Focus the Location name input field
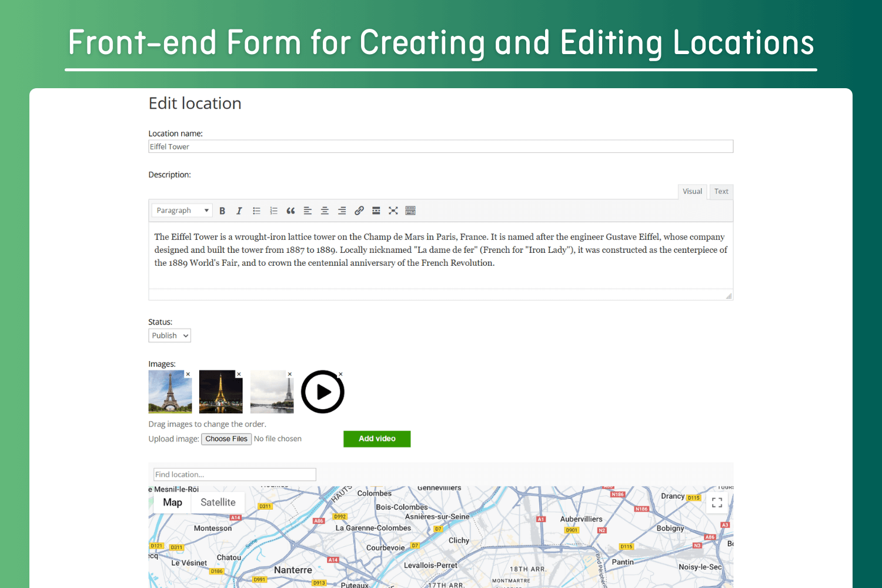 (x=440, y=146)
